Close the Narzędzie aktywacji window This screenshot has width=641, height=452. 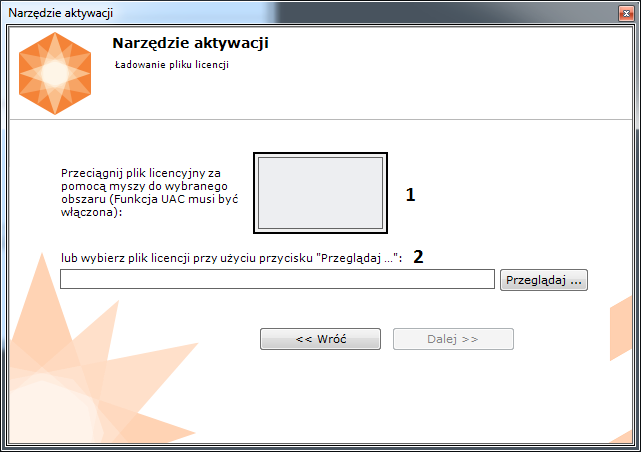(626, 13)
